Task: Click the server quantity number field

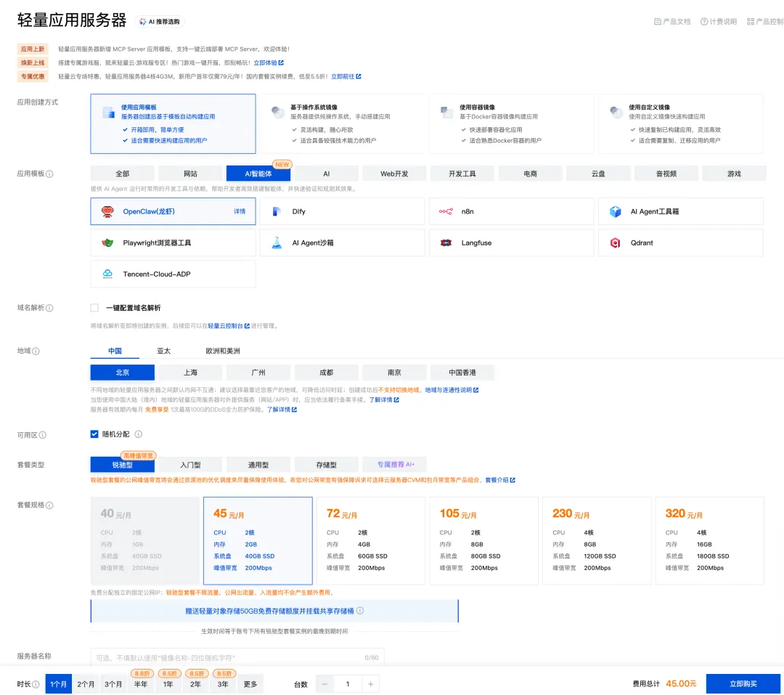Action: pos(348,685)
